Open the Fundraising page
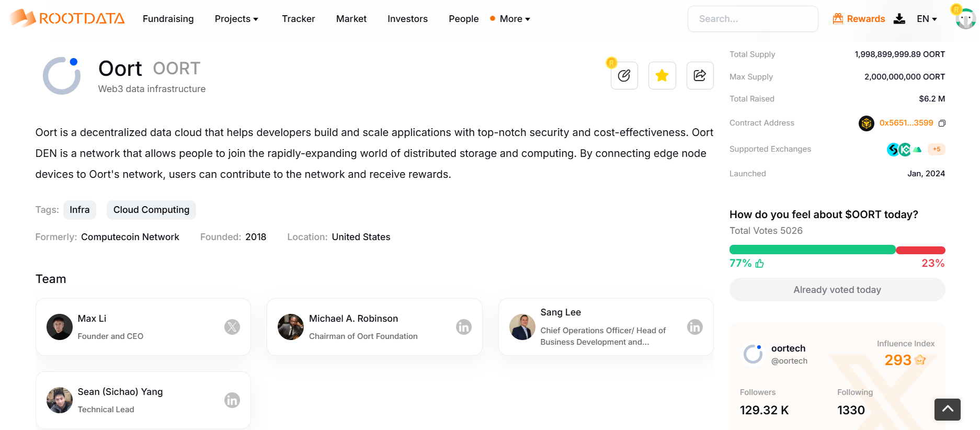The image size is (980, 430). [168, 19]
